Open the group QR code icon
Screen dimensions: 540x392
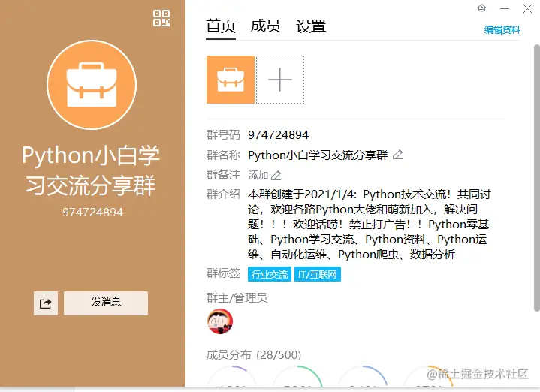pos(161,18)
